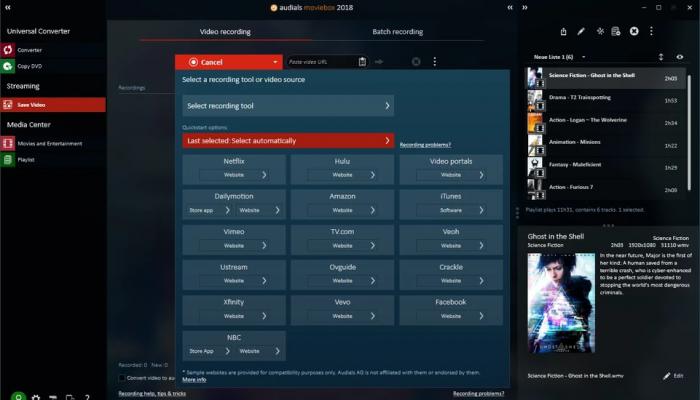Select Animation - Minions playlist row
700x400 pixels.
(606, 145)
